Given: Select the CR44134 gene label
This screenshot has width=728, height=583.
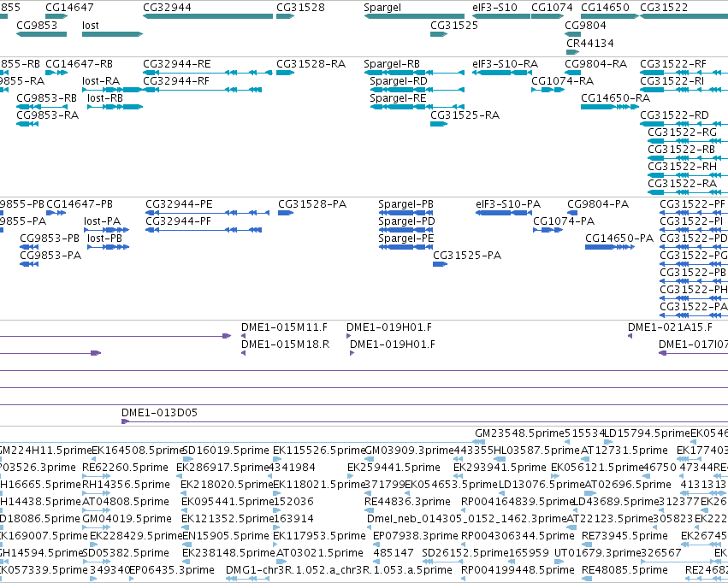Looking at the screenshot, I should [590, 43].
